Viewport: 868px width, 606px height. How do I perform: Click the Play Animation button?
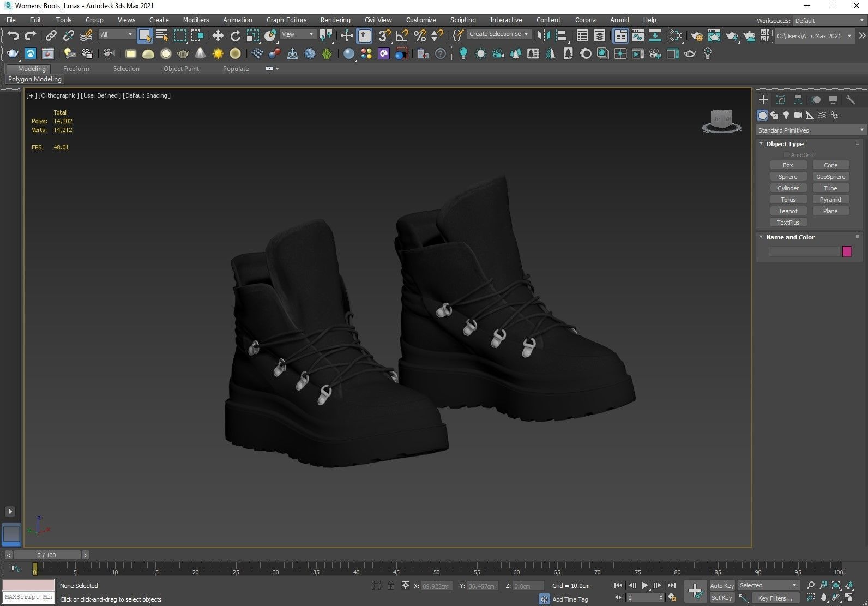pyautogui.click(x=645, y=586)
